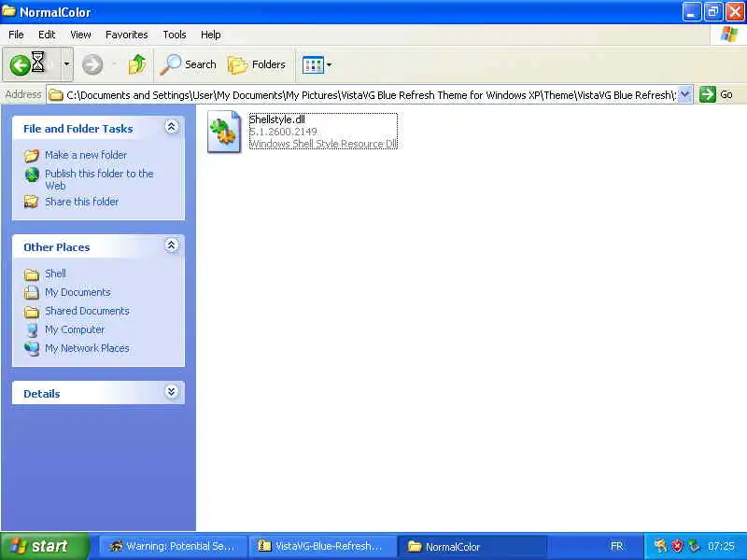Screen dimensions: 747x560
Task: Open the View menu
Action: coord(80,35)
